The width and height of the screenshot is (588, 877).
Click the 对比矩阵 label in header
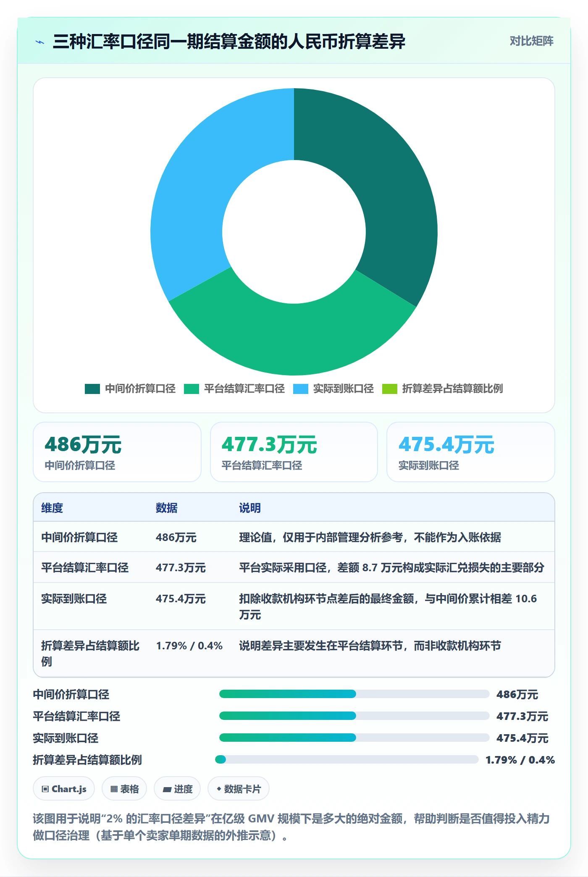[531, 41]
